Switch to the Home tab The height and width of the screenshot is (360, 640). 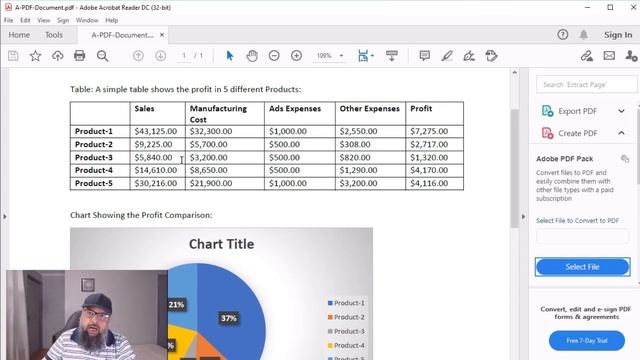pyautogui.click(x=19, y=35)
